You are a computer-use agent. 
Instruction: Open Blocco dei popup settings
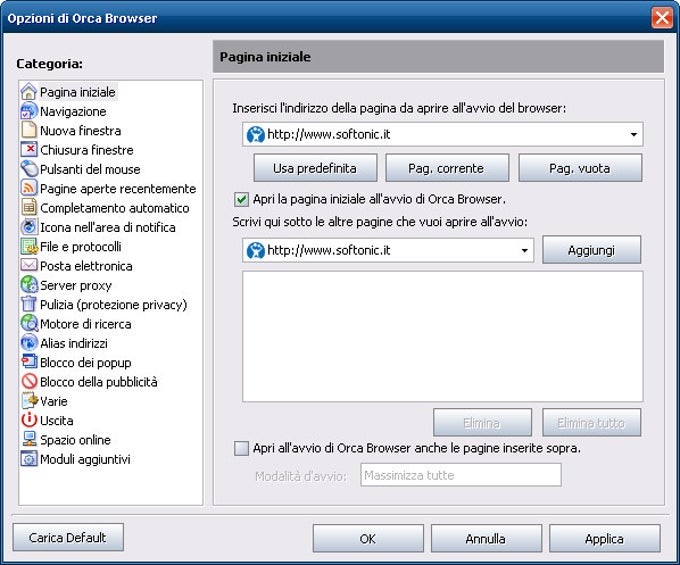[x=85, y=363]
